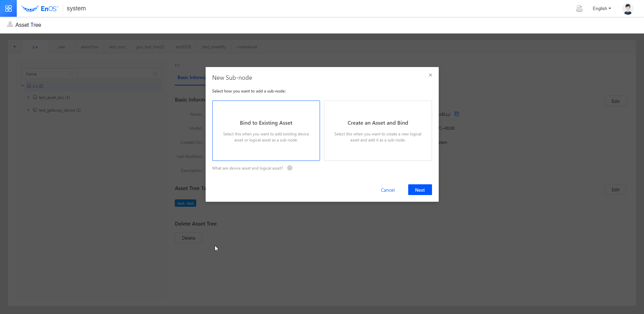Switch to the alarmTree tab
Viewport: 644px width, 314px height.
point(89,47)
